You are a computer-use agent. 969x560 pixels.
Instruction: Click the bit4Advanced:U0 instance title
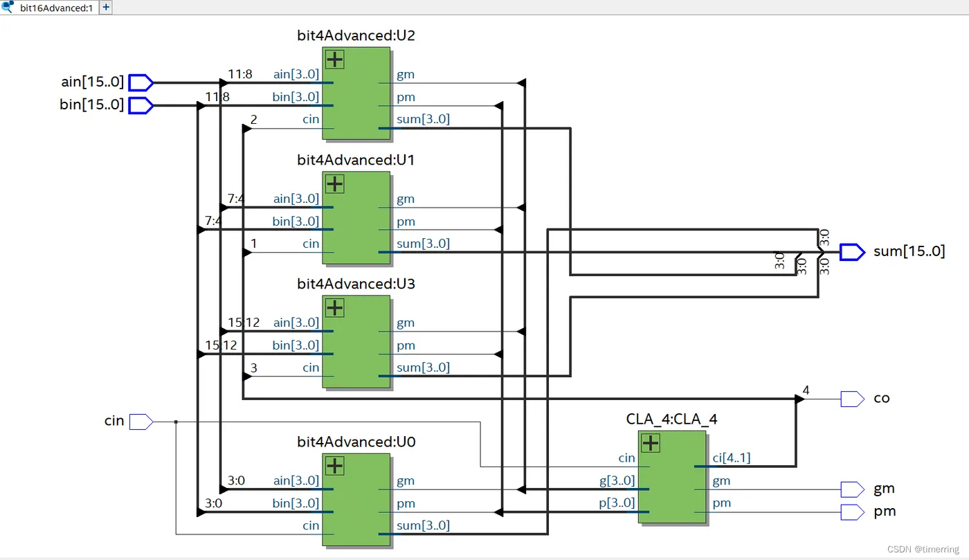point(356,442)
